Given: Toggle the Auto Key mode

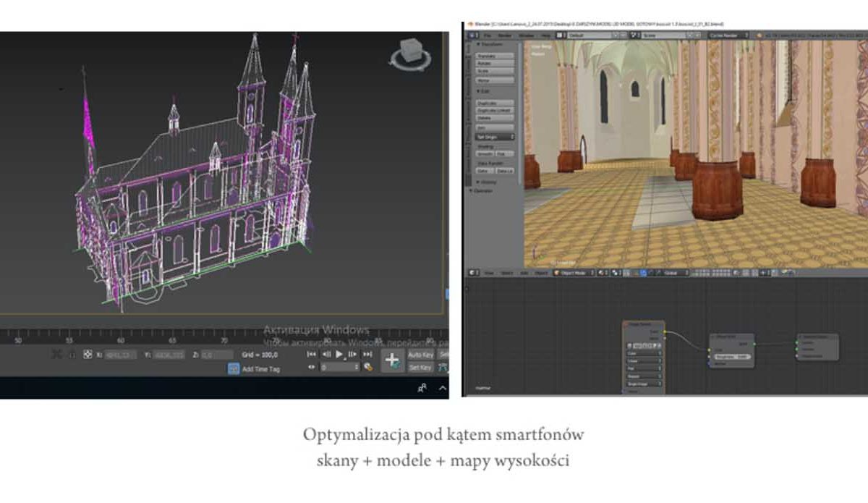Looking at the screenshot, I should [420, 355].
